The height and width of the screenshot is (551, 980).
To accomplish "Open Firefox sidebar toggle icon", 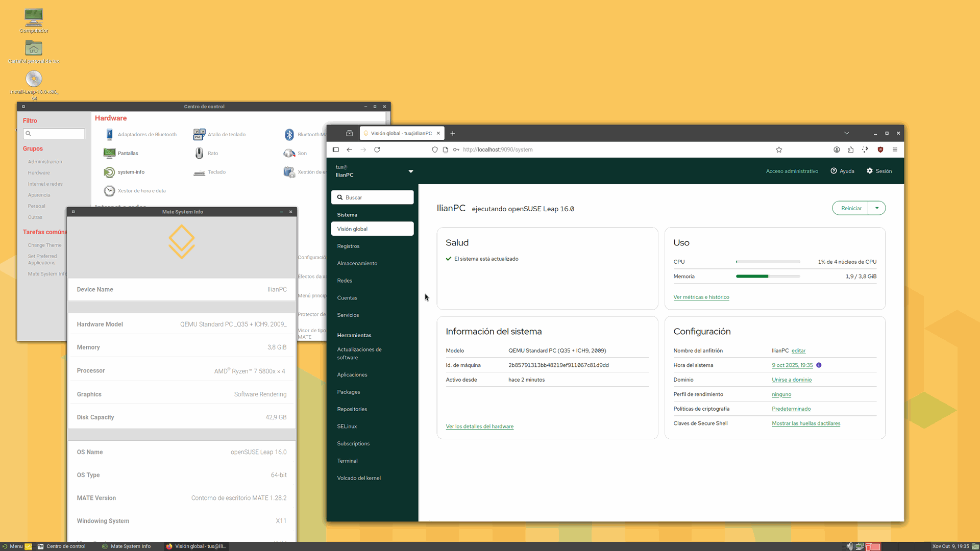I will (x=335, y=149).
